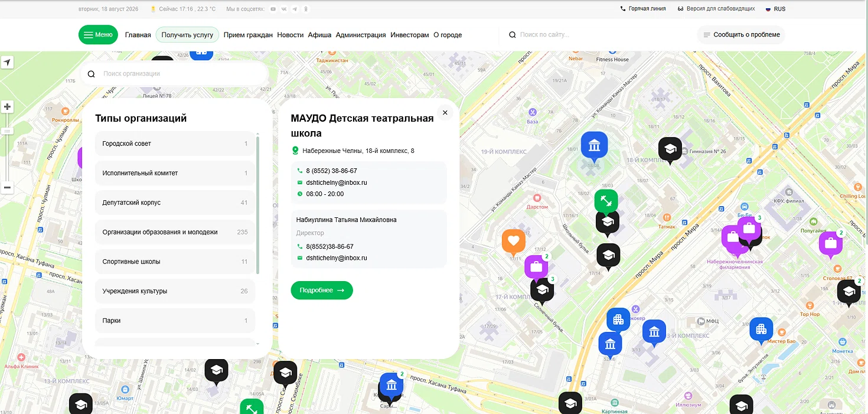Open Администрация menu item
Image resolution: width=868 pixels, height=414 pixels.
pos(361,35)
